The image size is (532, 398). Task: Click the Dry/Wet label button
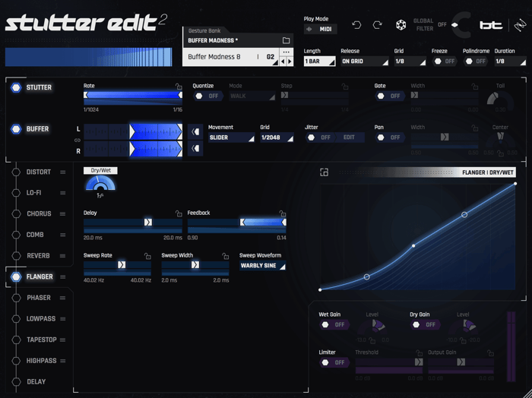[100, 171]
